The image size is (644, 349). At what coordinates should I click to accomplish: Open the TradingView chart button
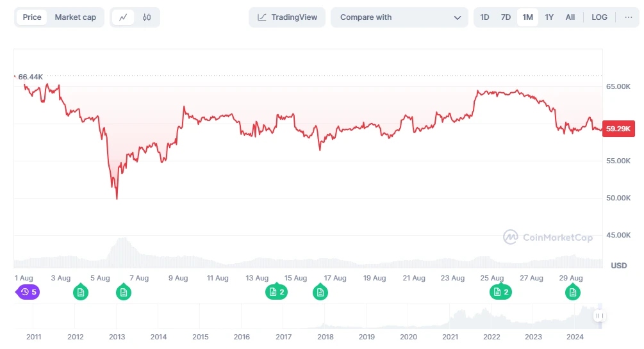287,17
